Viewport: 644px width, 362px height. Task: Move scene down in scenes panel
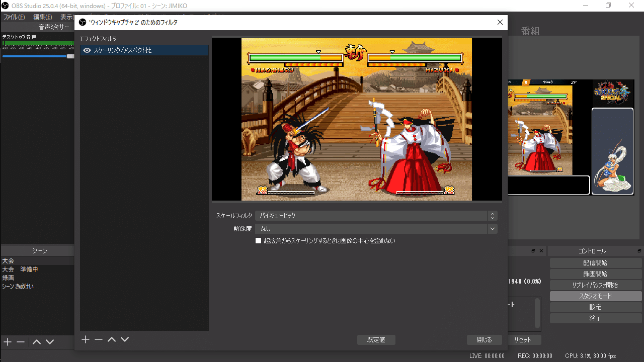coord(50,342)
